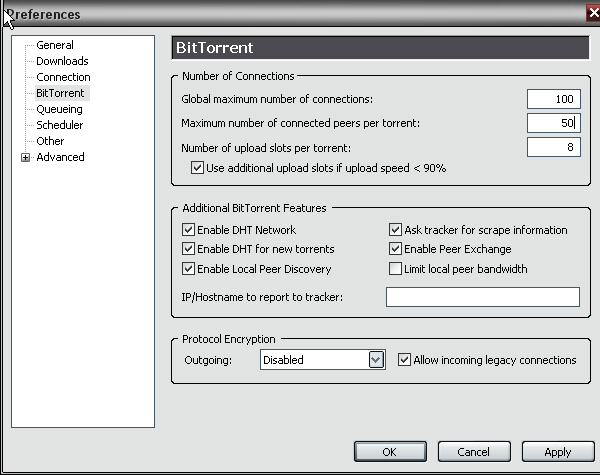Open the Connection preferences page

pyautogui.click(x=63, y=77)
